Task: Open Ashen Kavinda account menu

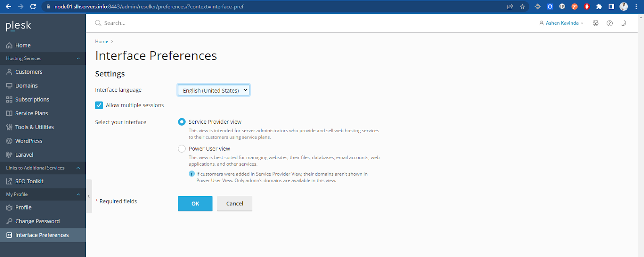Action: [562, 23]
